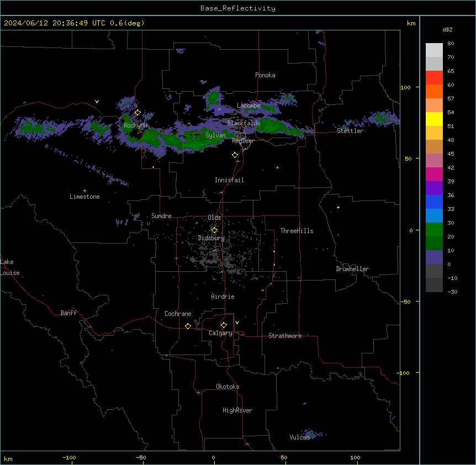Click the Sylvan label on the map
The width and height of the screenshot is (476, 465).
215,135
